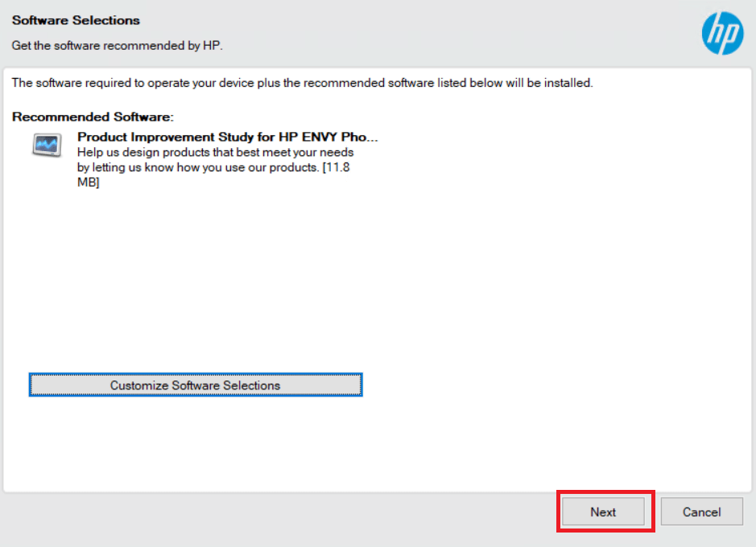Select the Product Improvement Study monitor icon

point(47,145)
